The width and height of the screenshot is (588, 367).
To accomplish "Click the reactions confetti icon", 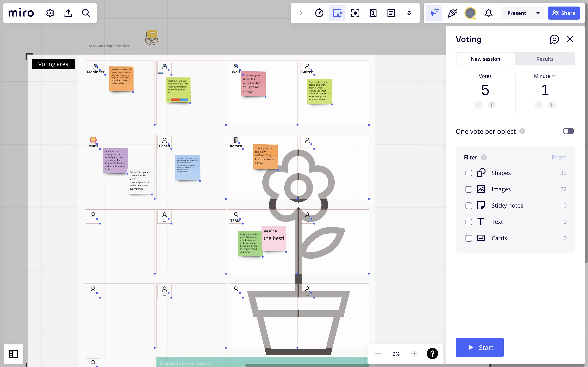I will click(452, 13).
